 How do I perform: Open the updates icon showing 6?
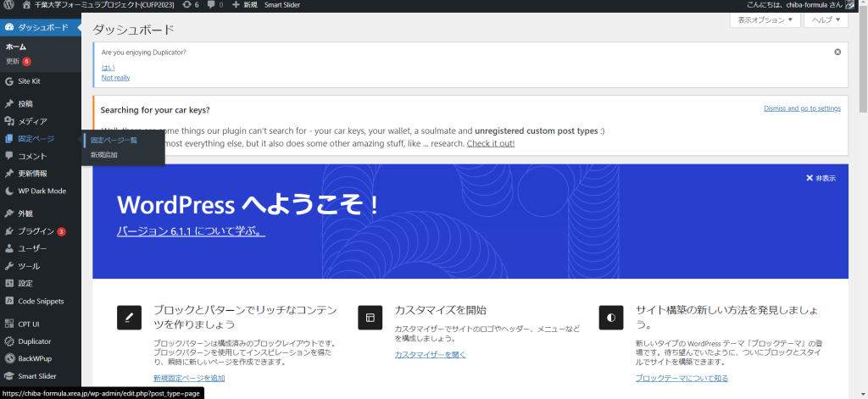pyautogui.click(x=191, y=5)
